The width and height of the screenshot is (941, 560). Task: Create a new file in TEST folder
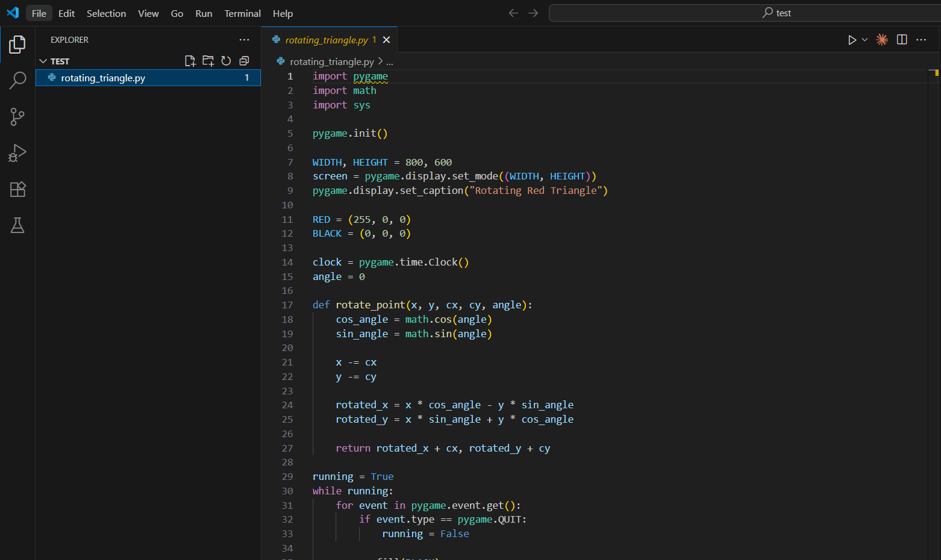click(190, 61)
